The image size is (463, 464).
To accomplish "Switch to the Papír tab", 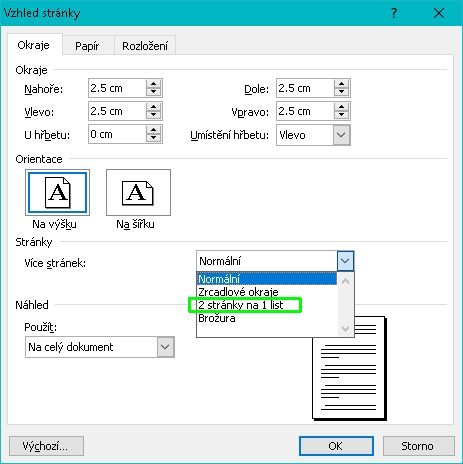I will pos(87,46).
